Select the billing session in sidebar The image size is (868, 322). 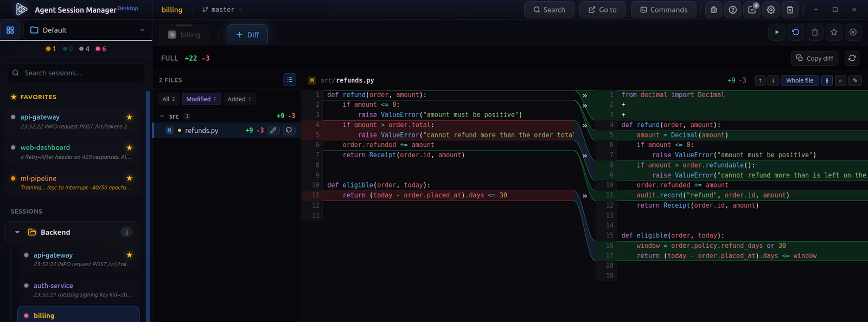point(79,314)
